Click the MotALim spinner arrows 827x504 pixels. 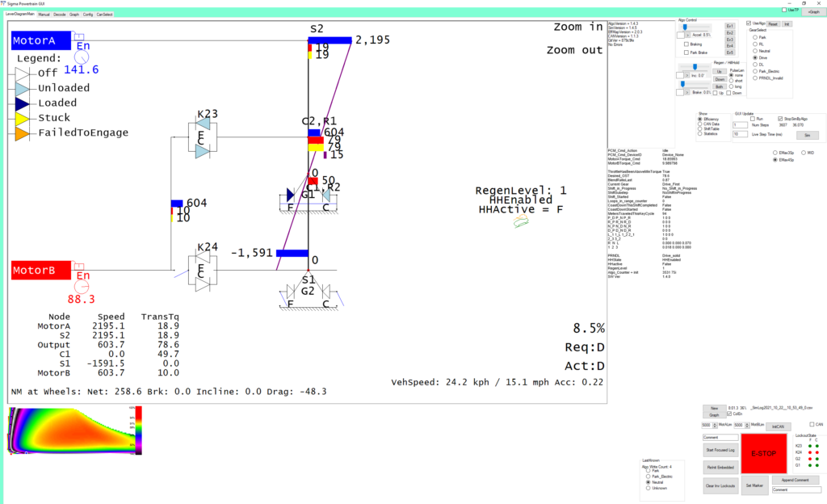point(715,425)
